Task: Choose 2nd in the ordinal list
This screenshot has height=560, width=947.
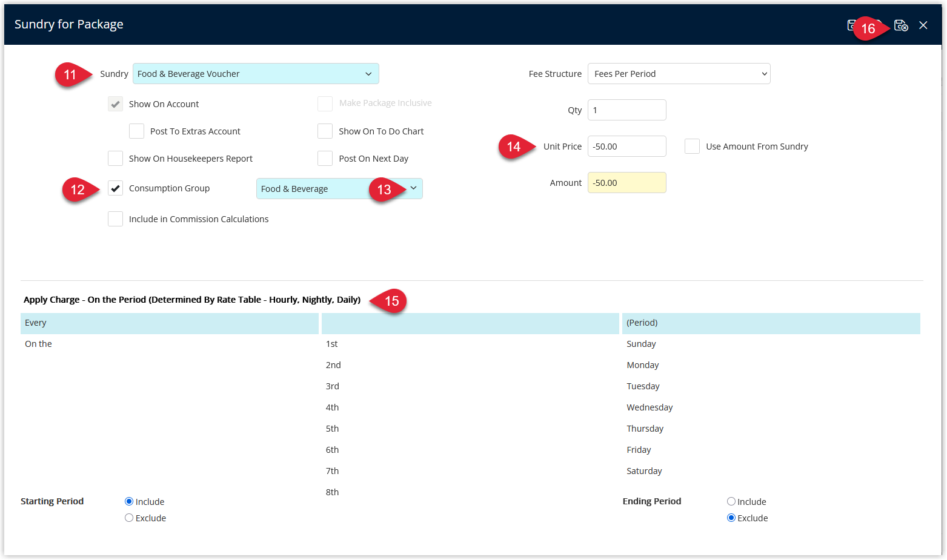Action: coord(470,365)
